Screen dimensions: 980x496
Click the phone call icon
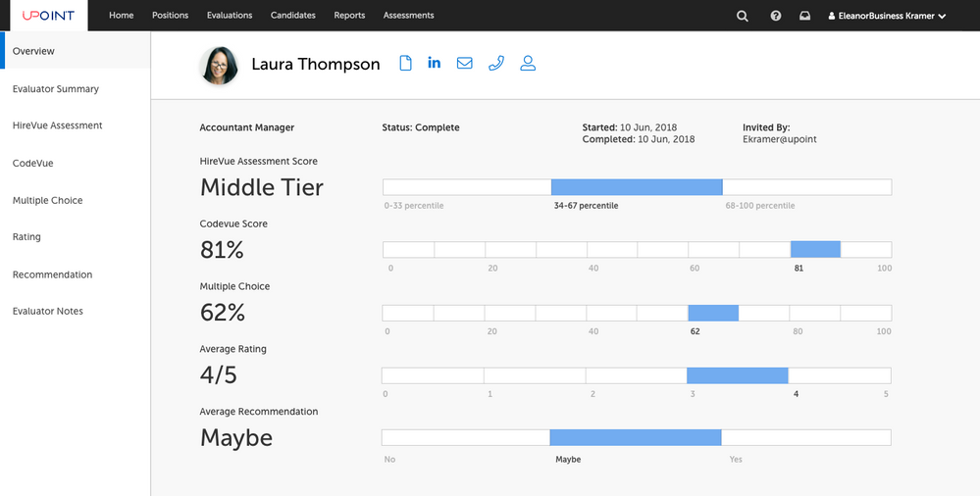[x=496, y=64]
